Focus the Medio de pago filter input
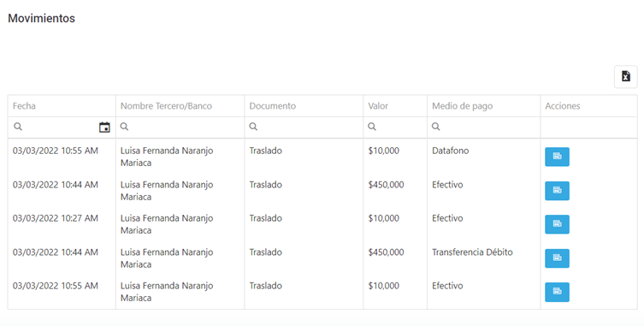644x326 pixels. pos(484,127)
